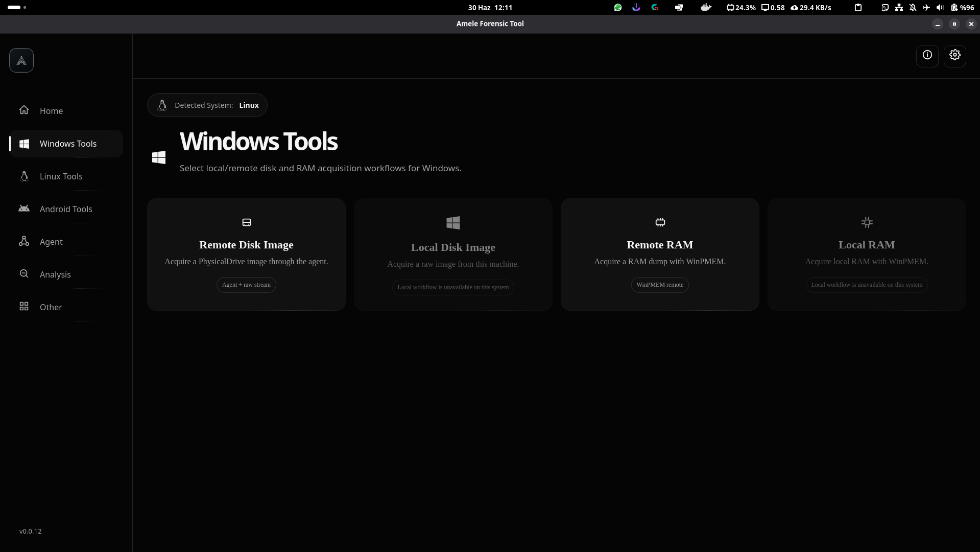Click the Linux penguin icon in Detected System badge
The image size is (980, 552).
[162, 105]
